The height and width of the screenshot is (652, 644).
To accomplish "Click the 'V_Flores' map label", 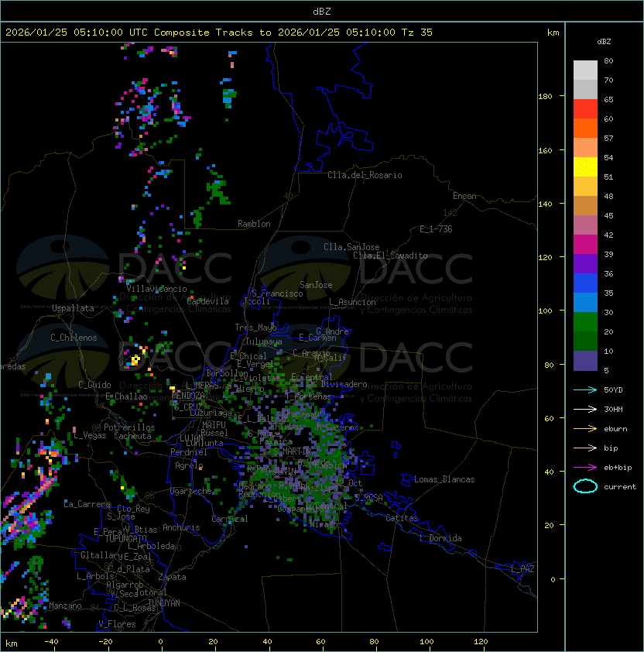I will (x=117, y=624).
